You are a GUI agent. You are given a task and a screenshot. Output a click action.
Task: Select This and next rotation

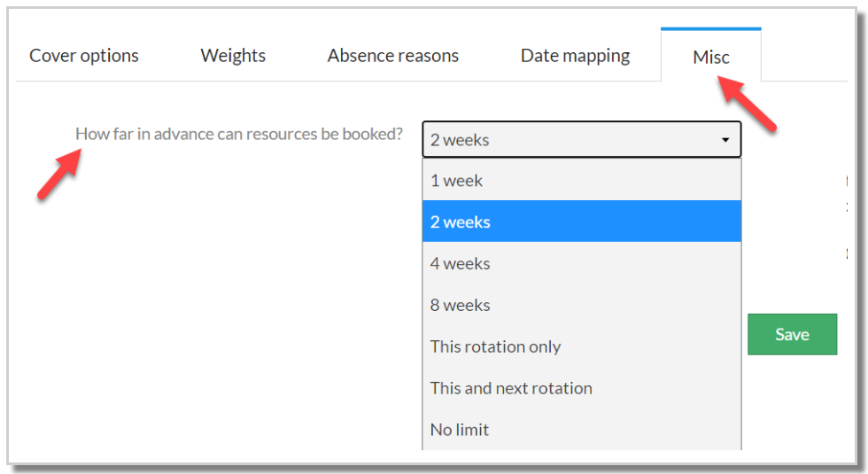(581, 388)
